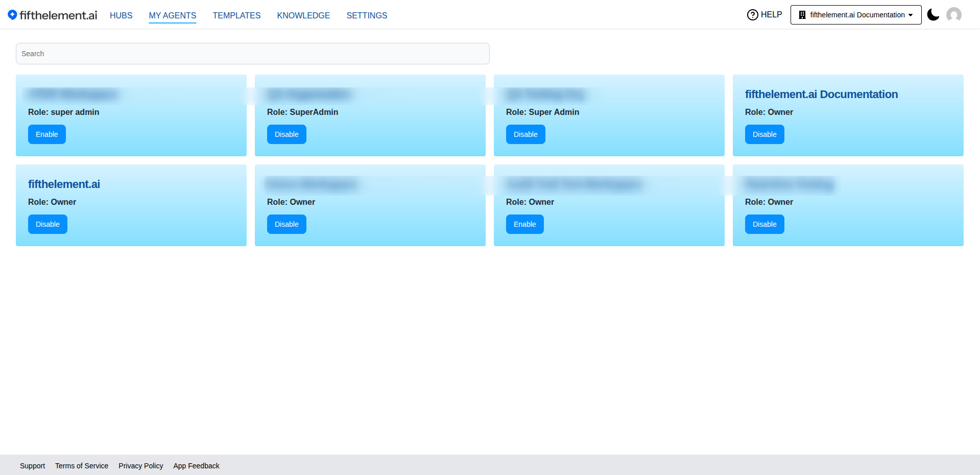Select the MY AGENTS tab
The width and height of the screenshot is (980, 475).
click(x=173, y=15)
